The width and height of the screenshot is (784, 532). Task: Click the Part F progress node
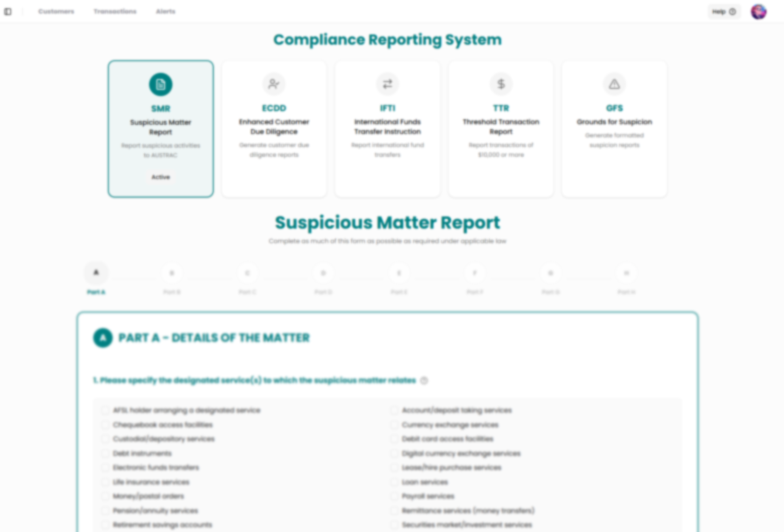475,272
